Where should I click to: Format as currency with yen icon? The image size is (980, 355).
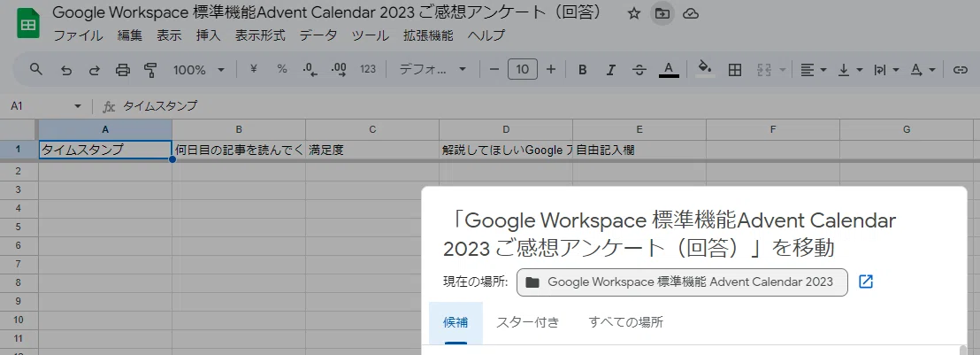pos(253,70)
